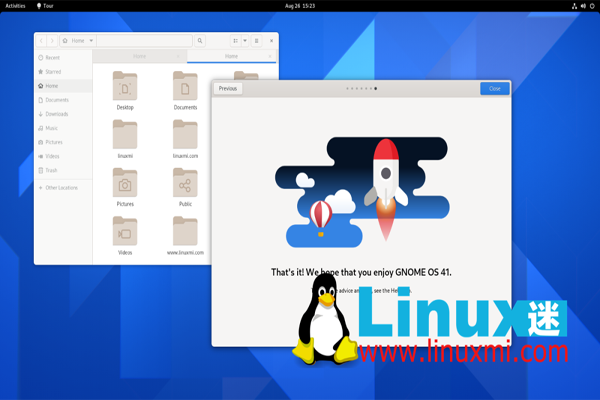Close the second Home tab
Screen dimensions: 600x400
pos(270,56)
